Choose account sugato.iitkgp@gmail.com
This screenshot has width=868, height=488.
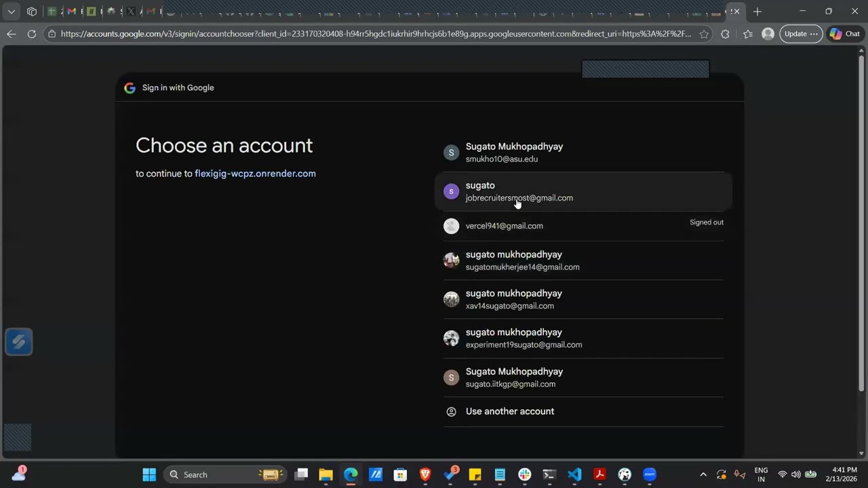(x=583, y=378)
